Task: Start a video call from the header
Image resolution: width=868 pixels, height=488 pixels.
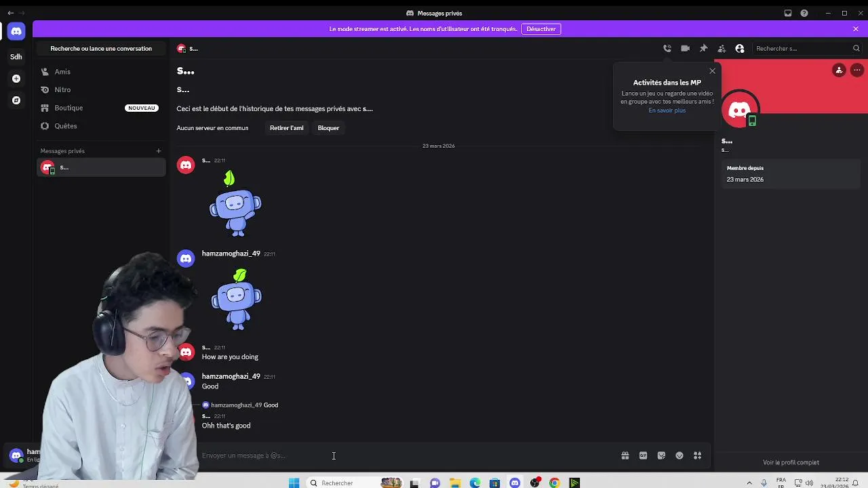Action: [686, 48]
